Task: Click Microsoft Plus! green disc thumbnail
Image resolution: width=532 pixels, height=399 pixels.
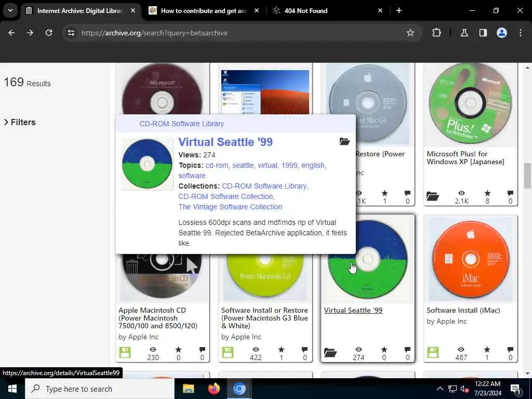Action: pos(470,103)
